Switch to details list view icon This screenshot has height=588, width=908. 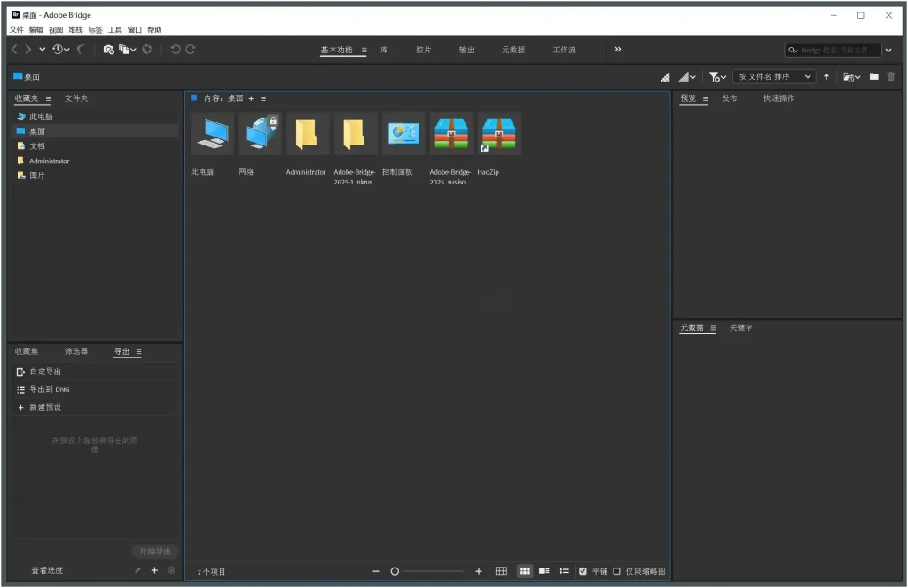point(544,571)
